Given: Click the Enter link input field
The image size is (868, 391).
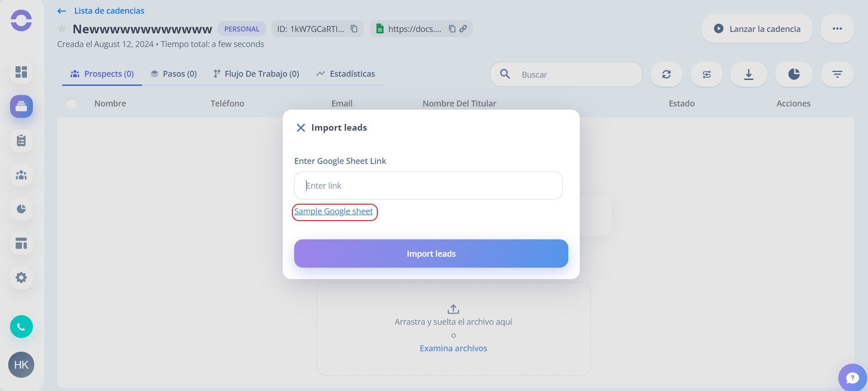Looking at the screenshot, I should 429,185.
